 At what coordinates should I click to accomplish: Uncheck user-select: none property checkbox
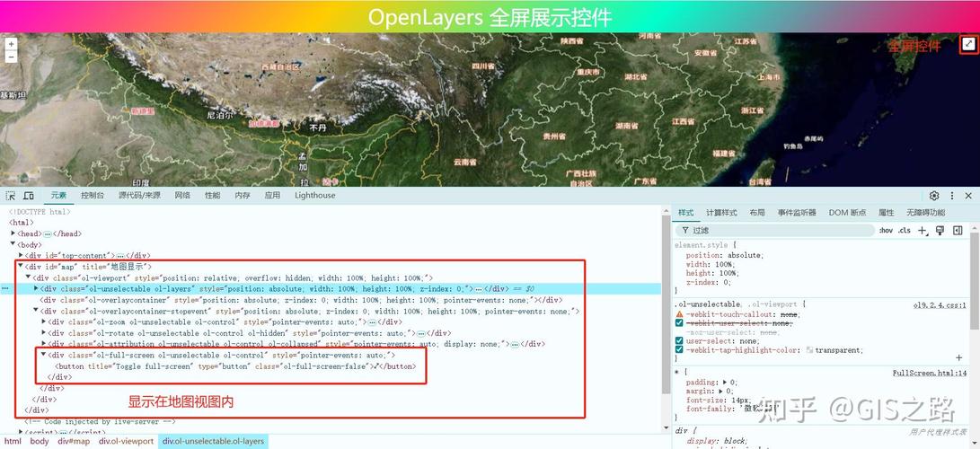(679, 341)
